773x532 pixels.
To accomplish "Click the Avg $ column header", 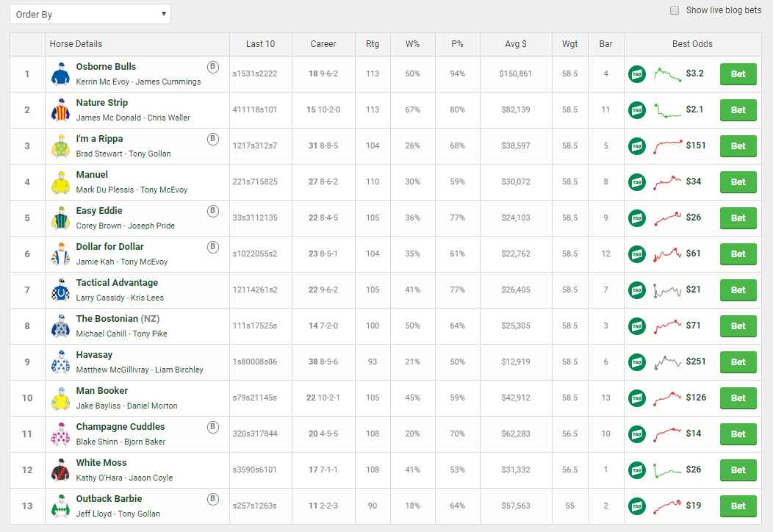I will (x=515, y=44).
